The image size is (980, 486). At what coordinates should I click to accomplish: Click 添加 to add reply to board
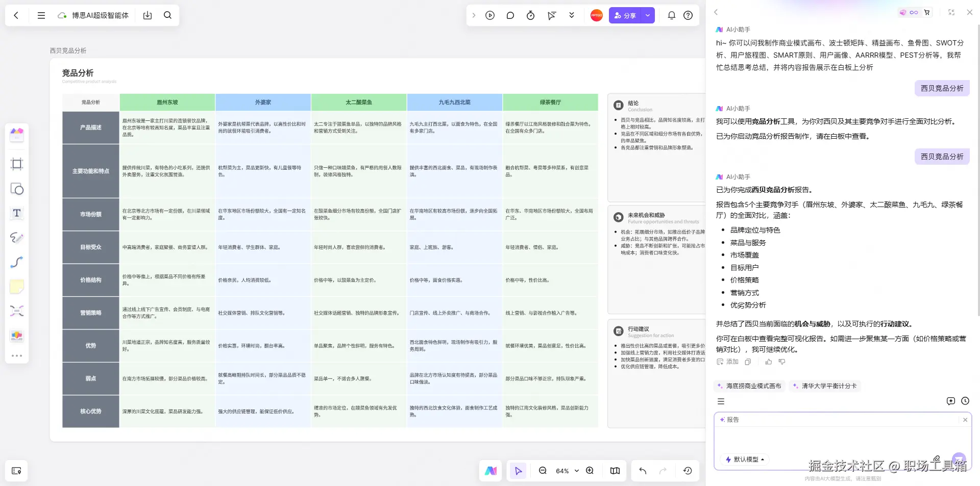click(727, 362)
